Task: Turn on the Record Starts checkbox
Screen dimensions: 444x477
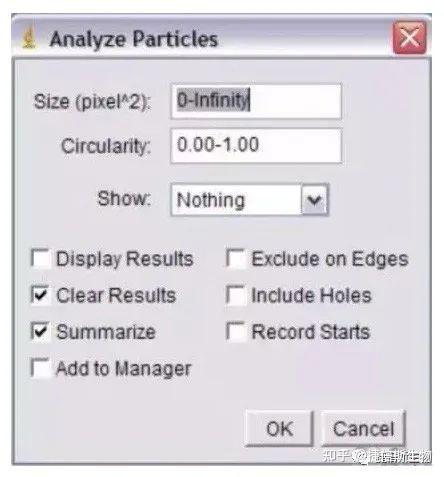Action: (x=236, y=332)
